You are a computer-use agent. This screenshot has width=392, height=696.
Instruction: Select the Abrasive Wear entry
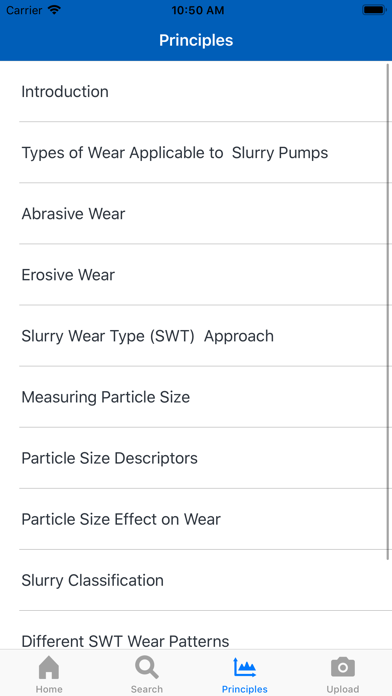pyautogui.click(x=196, y=214)
